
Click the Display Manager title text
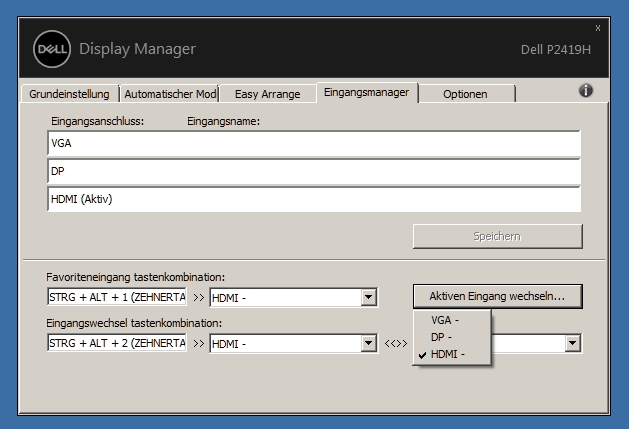tap(137, 49)
